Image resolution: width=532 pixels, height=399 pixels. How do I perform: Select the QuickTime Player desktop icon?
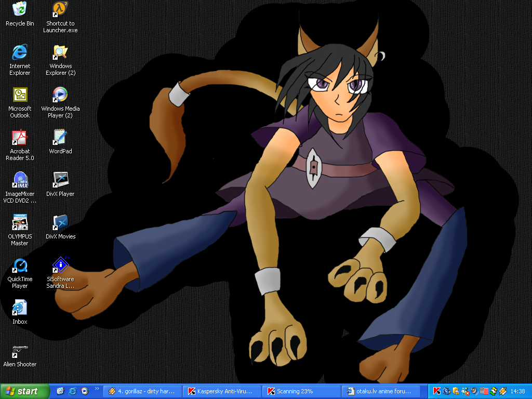(20, 273)
